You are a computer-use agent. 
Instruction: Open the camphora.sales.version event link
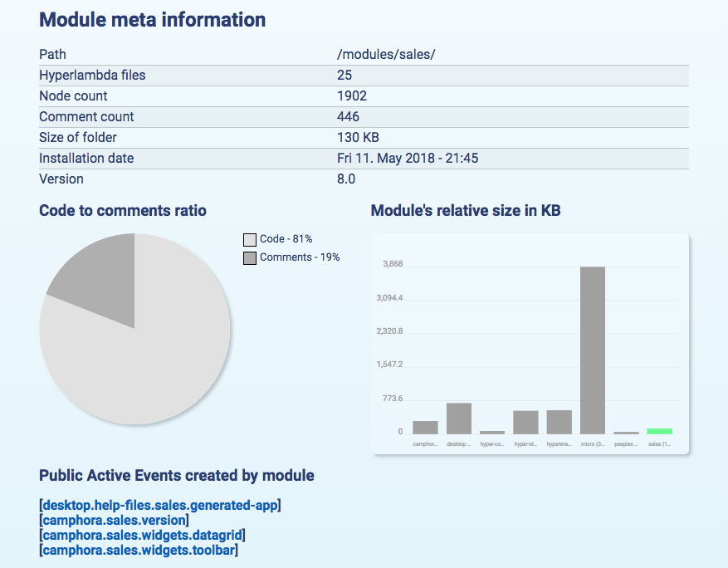114,520
